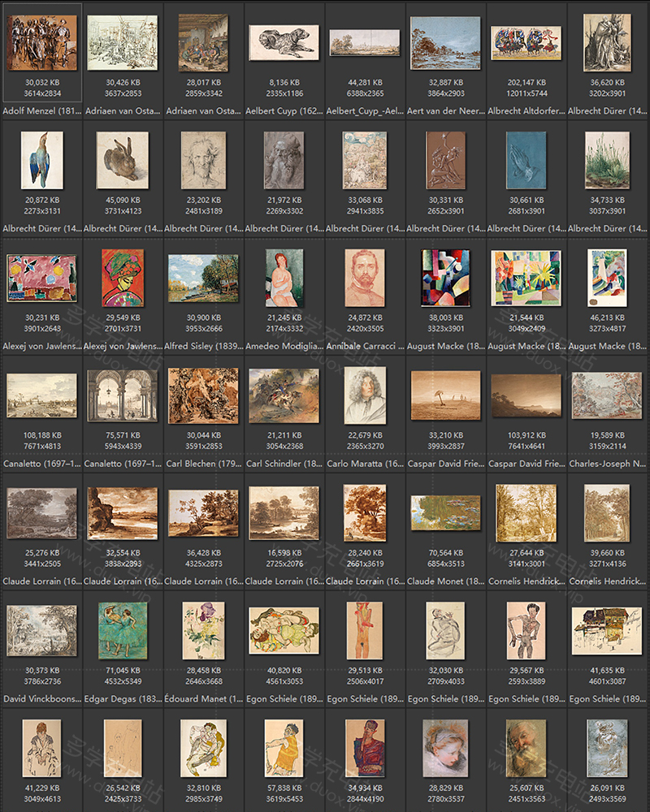Select the Carl Schindler artwork thumbnail
Image resolution: width=650 pixels, height=812 pixels.
click(x=284, y=395)
